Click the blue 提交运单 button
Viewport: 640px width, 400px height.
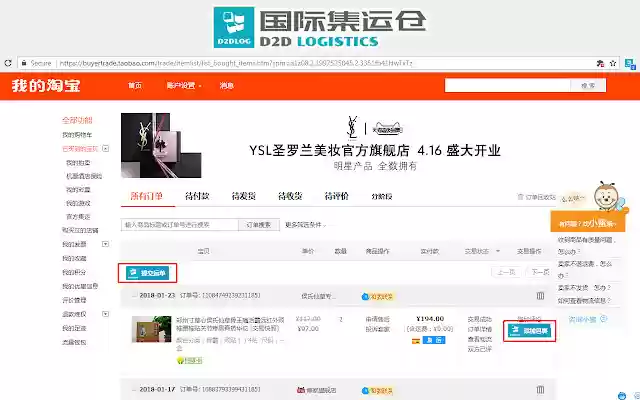point(147,273)
